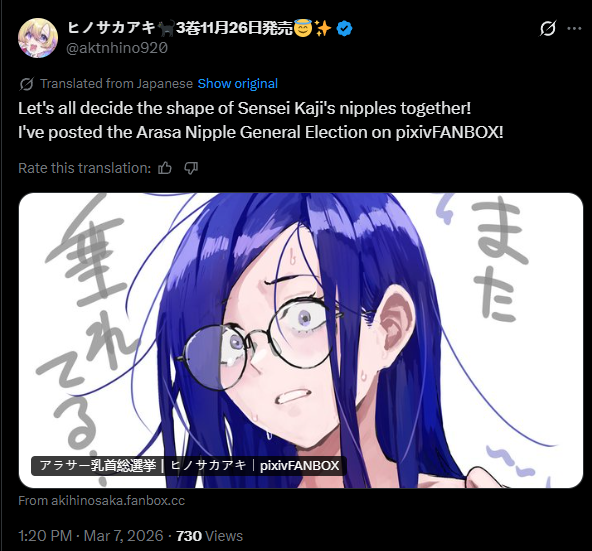Click the アラサー乳首総選挙 pixivFANBOX card title label

[189, 466]
